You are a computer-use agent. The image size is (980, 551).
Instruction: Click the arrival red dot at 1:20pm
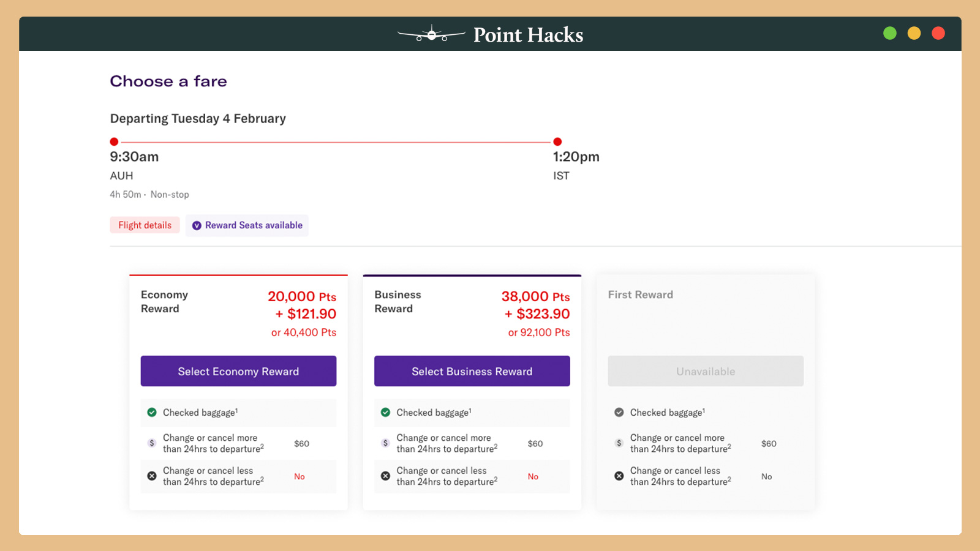tap(557, 141)
